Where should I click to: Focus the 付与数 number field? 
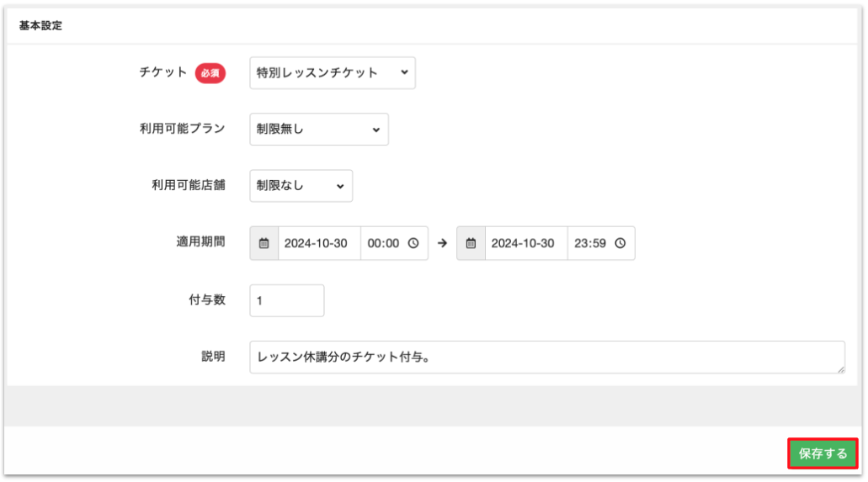point(286,300)
